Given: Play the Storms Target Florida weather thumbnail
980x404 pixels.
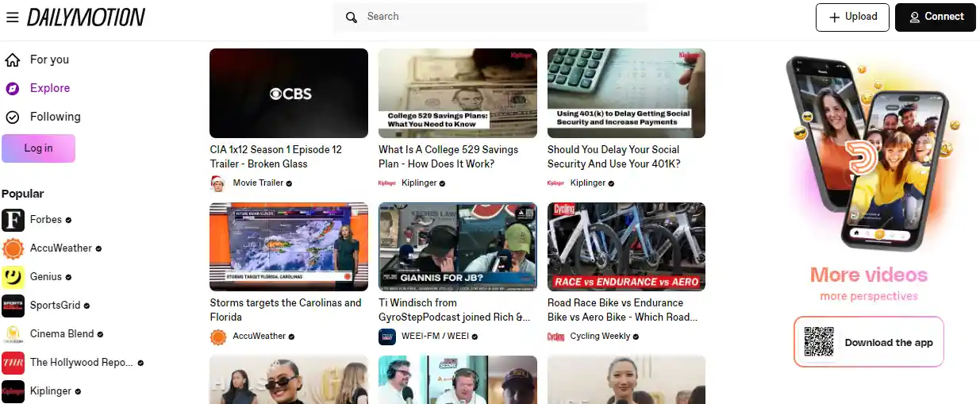Looking at the screenshot, I should (x=289, y=247).
